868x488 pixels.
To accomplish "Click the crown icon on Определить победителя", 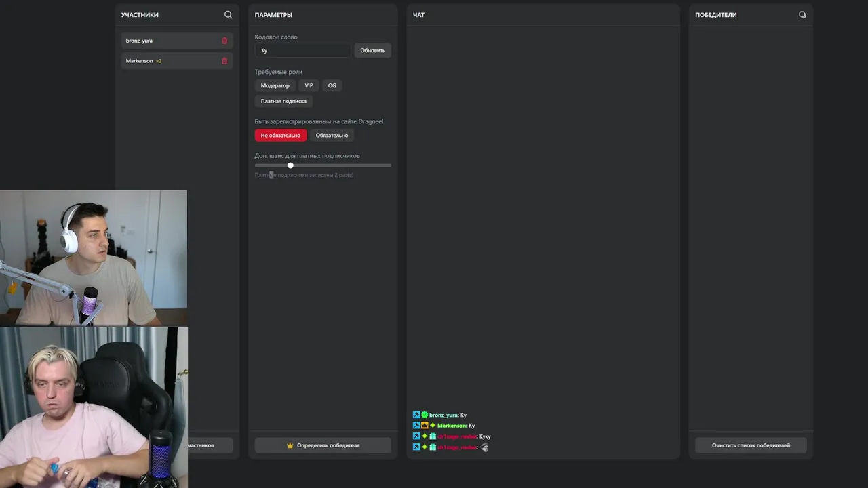I will (290, 445).
